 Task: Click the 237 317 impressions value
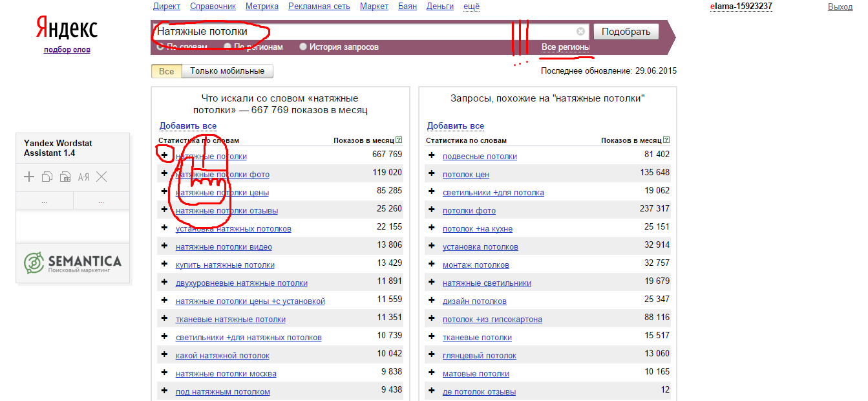coord(655,209)
